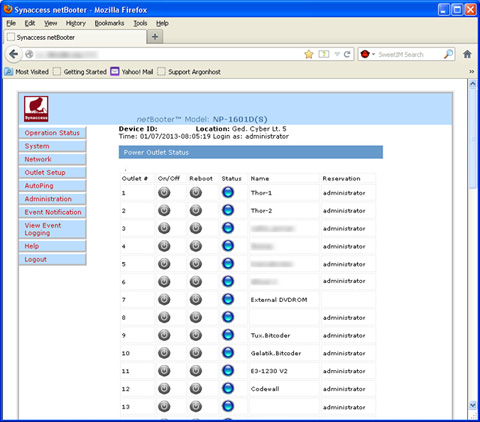Image resolution: width=480 pixels, height=422 pixels.
Task: Open View menu
Action: [x=51, y=23]
